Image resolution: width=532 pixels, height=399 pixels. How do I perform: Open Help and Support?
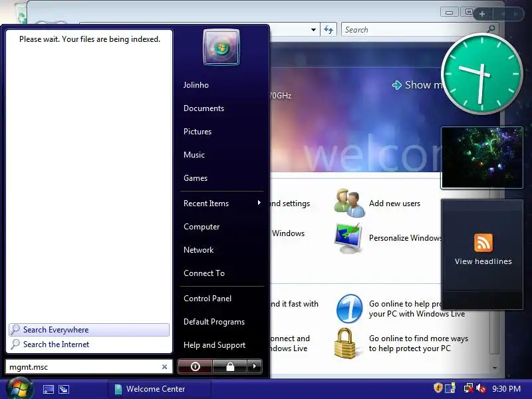click(x=214, y=345)
